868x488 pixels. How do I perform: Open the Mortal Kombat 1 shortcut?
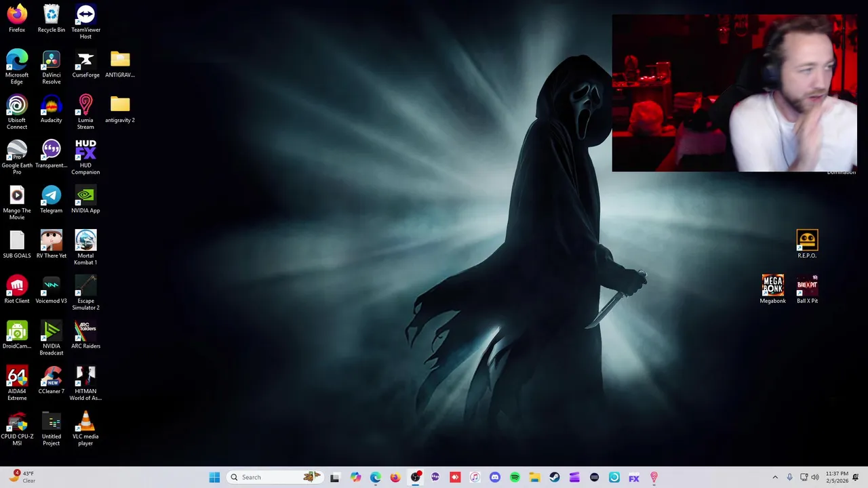(x=85, y=247)
